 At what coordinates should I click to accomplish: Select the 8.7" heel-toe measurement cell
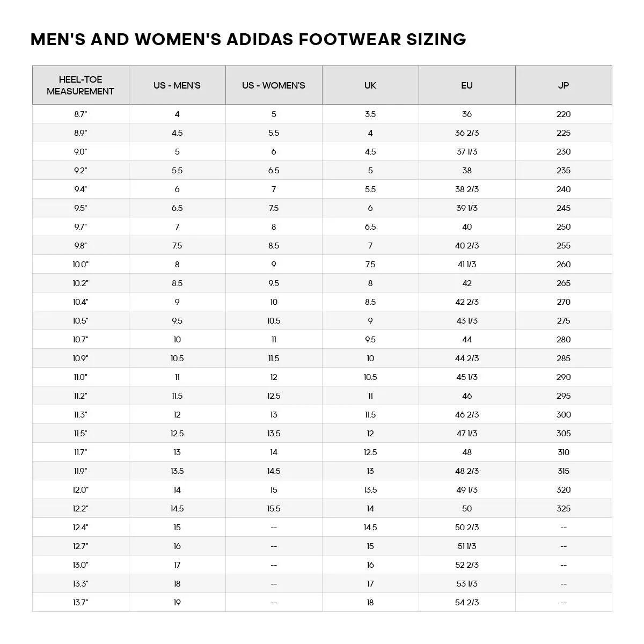coord(80,114)
